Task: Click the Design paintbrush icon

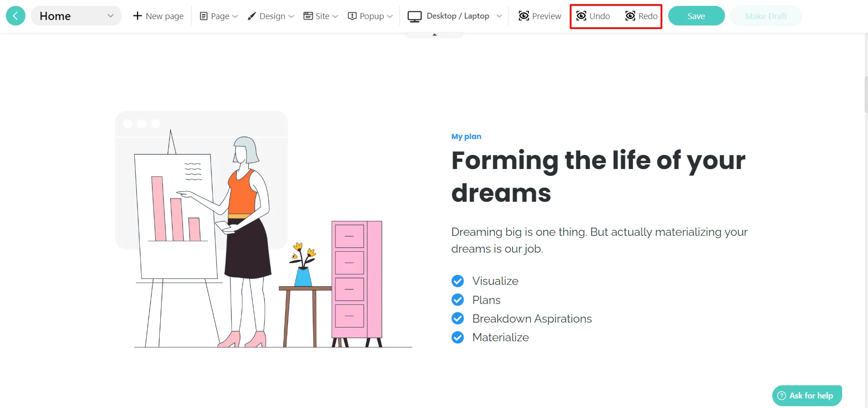Action: (x=252, y=16)
